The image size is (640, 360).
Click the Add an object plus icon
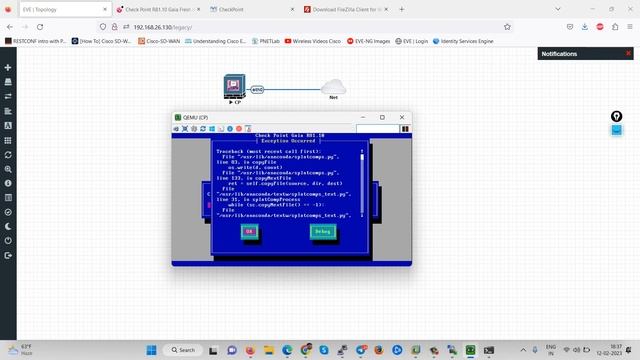[x=8, y=67]
